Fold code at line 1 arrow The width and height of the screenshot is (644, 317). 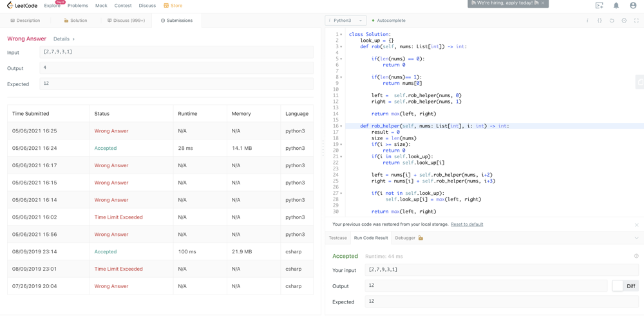pos(341,35)
